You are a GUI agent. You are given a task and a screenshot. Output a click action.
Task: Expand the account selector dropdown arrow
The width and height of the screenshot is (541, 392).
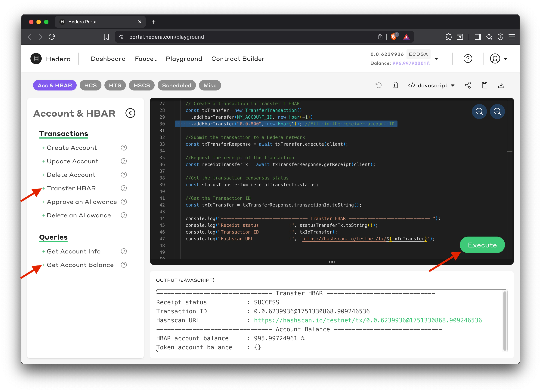pos(436,59)
